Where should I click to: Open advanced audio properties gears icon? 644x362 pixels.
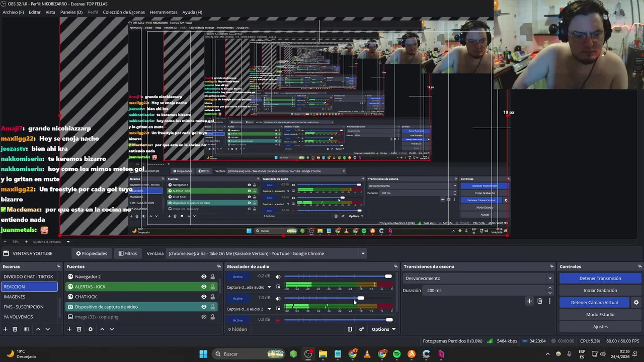(x=361, y=329)
